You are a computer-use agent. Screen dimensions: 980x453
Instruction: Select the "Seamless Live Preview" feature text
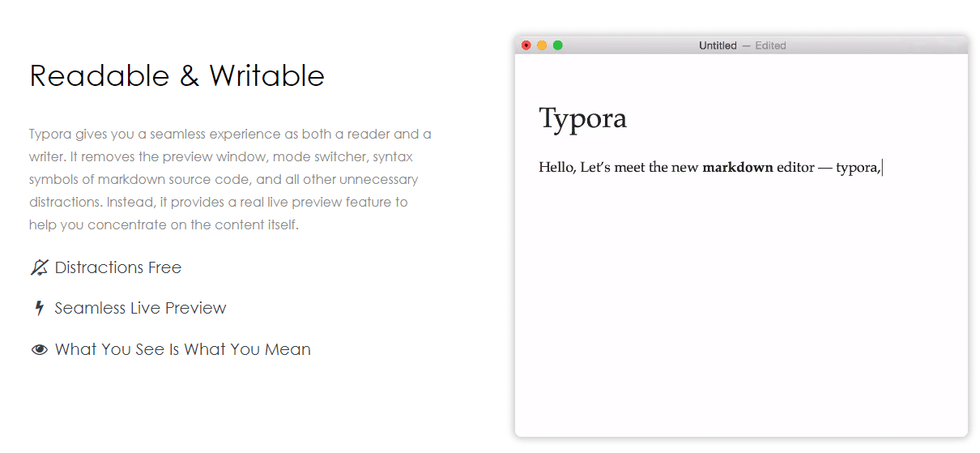tap(140, 309)
